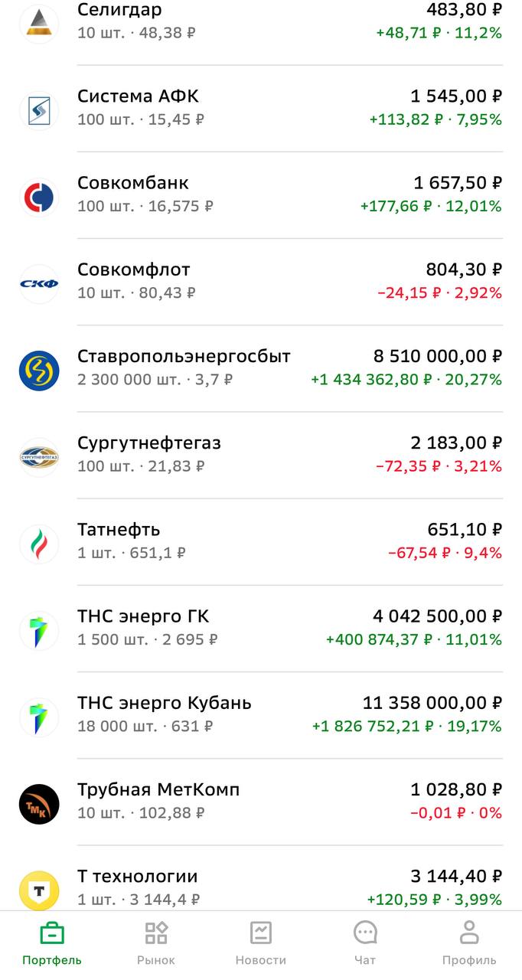Open the Сургутнефтегаз stock name

pyautogui.click(x=149, y=443)
